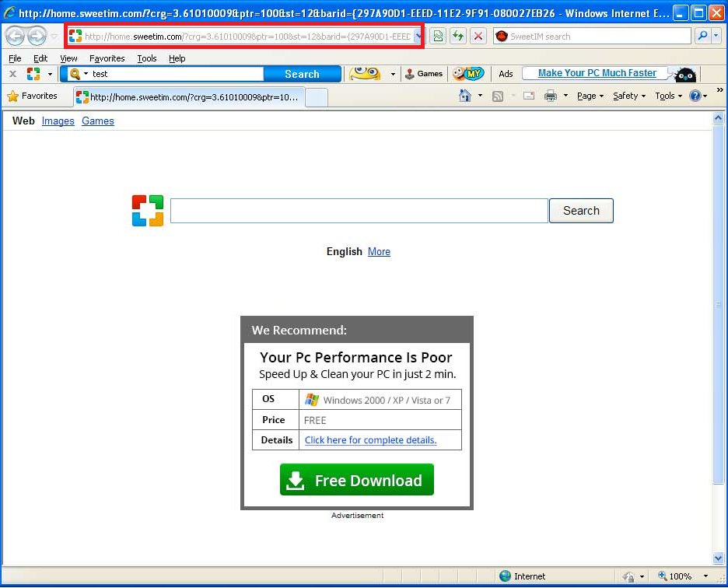Click the vertical scrollbar down arrow
This screenshot has width=728, height=588.
[719, 558]
